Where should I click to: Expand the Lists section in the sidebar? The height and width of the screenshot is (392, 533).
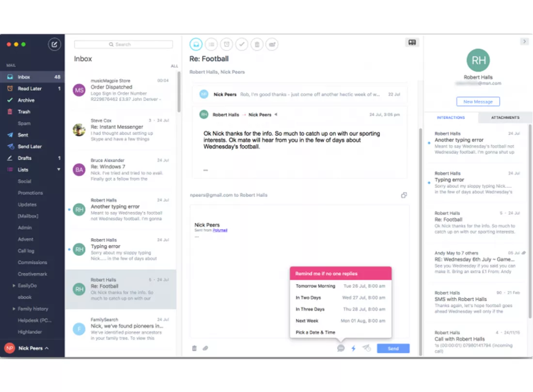click(59, 169)
